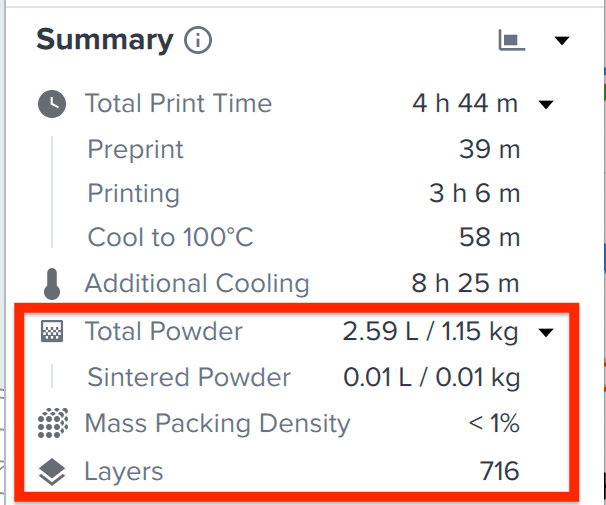606x505 pixels.
Task: Click the 2.59 L / 1.15 kg value
Action: (430, 332)
